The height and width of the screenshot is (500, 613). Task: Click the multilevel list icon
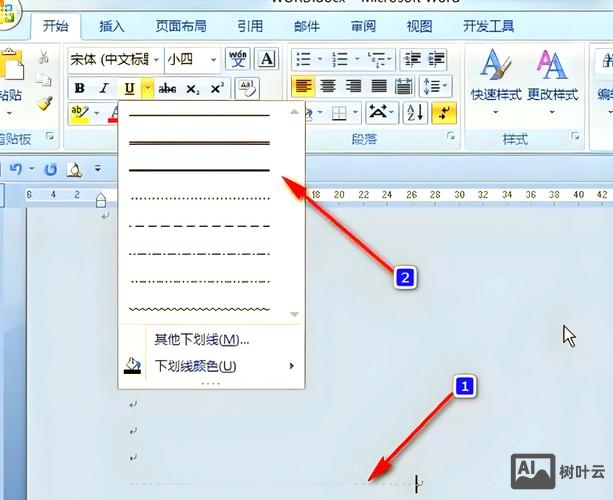point(376,59)
